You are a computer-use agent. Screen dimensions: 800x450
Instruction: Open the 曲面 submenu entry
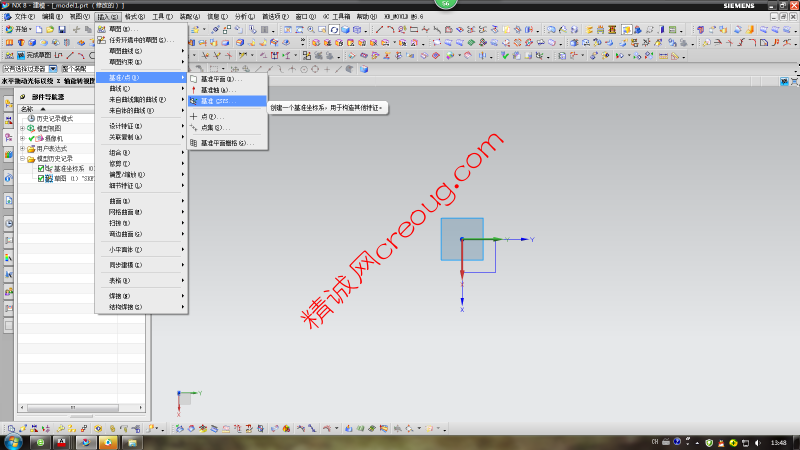pos(141,201)
